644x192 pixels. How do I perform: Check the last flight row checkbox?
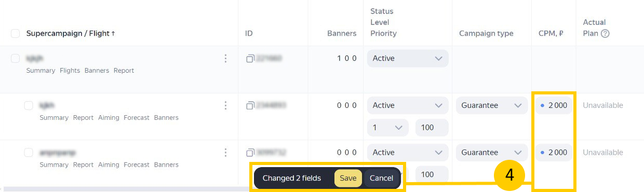[x=29, y=153]
